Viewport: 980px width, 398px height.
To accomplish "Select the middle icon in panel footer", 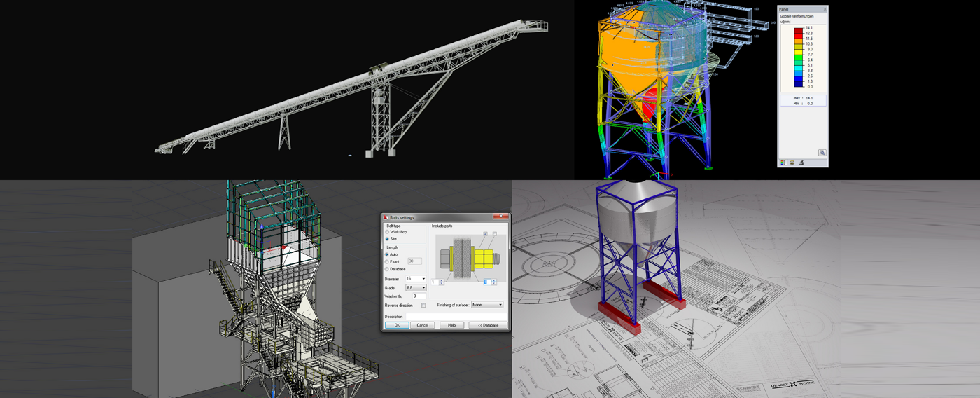I will click(792, 163).
